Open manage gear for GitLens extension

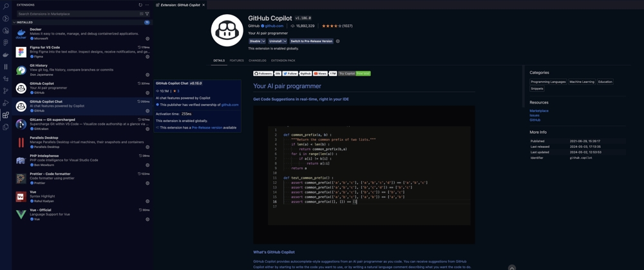coord(147,129)
